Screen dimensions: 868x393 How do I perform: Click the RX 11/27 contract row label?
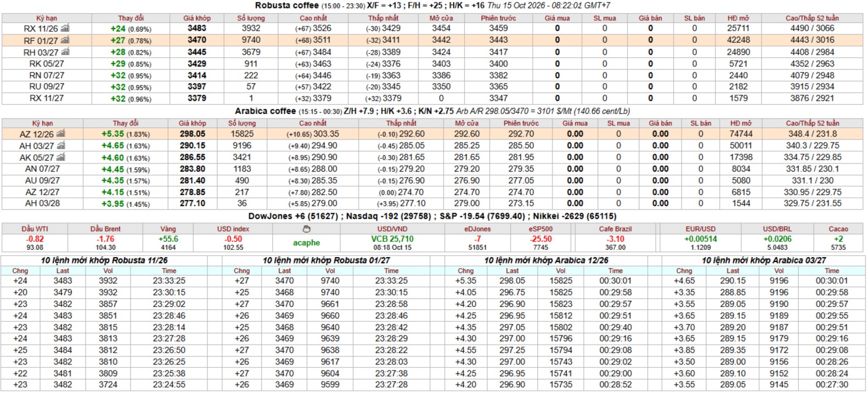pyautogui.click(x=47, y=98)
